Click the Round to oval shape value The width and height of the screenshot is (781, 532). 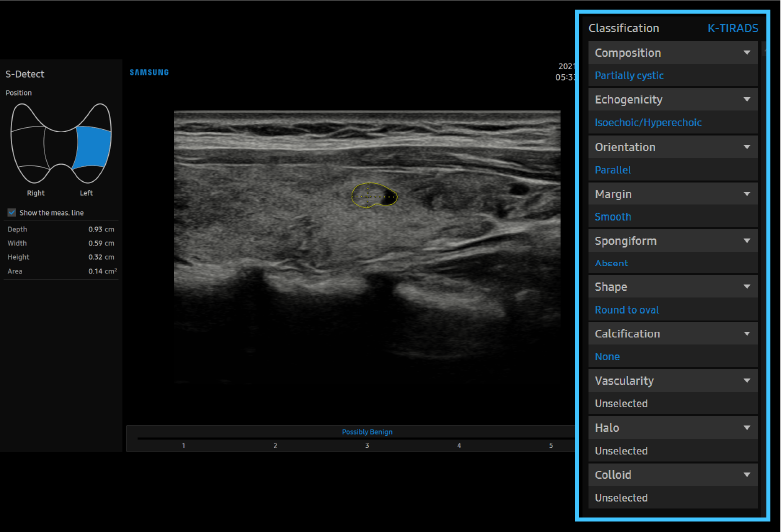click(627, 310)
